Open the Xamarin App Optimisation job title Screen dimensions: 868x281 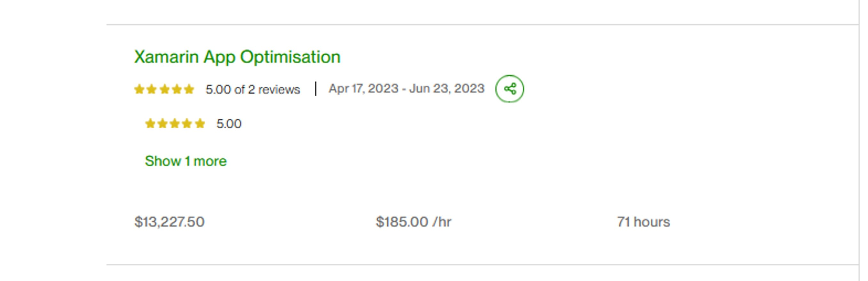pos(237,57)
